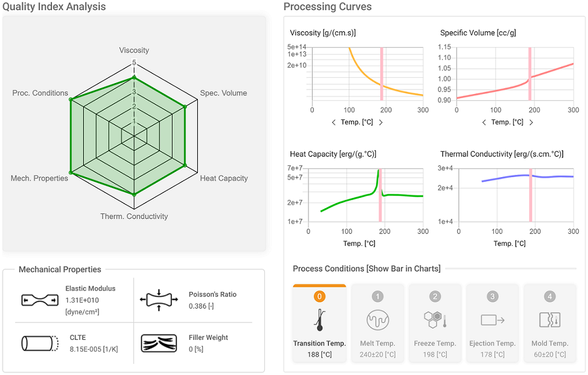
Task: Click the Filler Weight fiber icon
Action: pyautogui.click(x=159, y=343)
